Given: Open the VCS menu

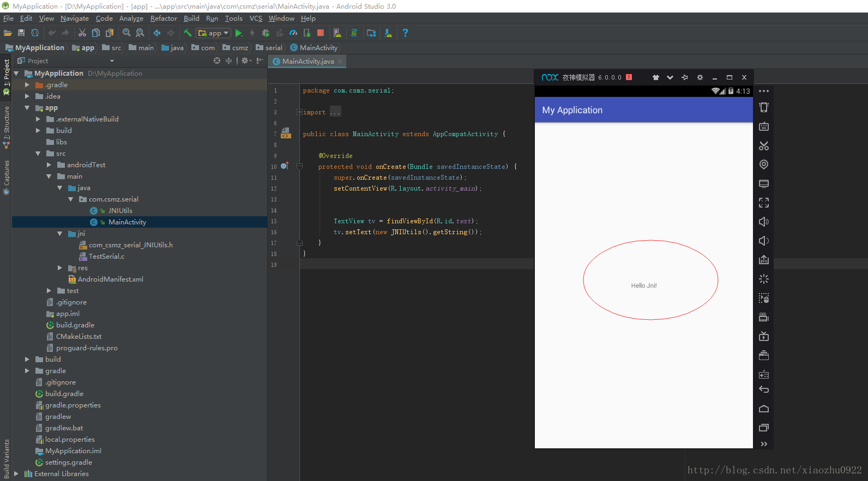Looking at the screenshot, I should [256, 19].
